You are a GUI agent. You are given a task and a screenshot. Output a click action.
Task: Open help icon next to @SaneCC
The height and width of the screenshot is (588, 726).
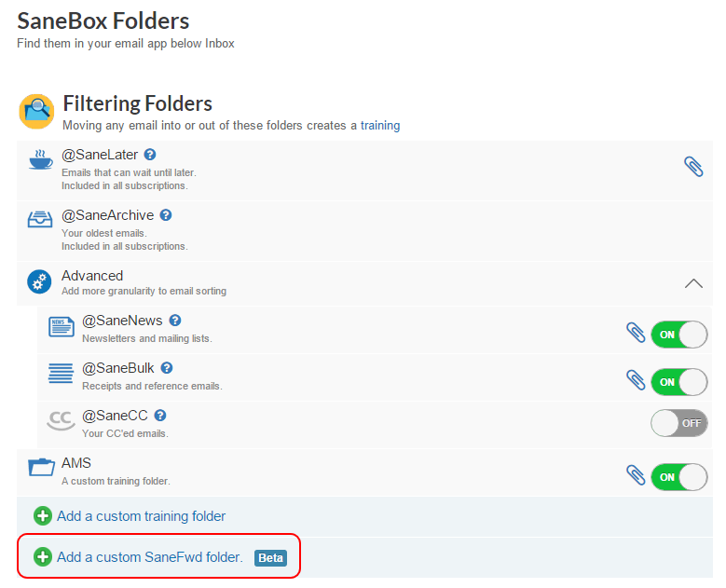click(x=160, y=416)
